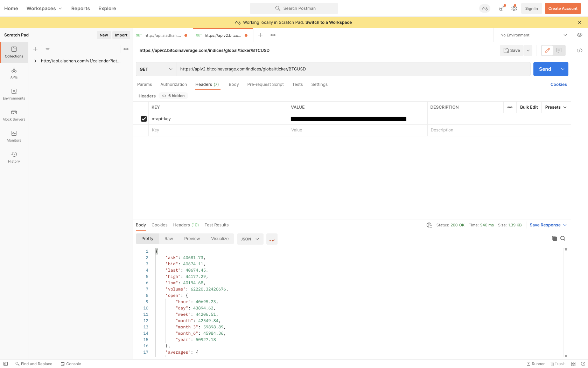The height and width of the screenshot is (368, 588).
Task: Click the network globe icon beside Status
Action: pyautogui.click(x=429, y=225)
